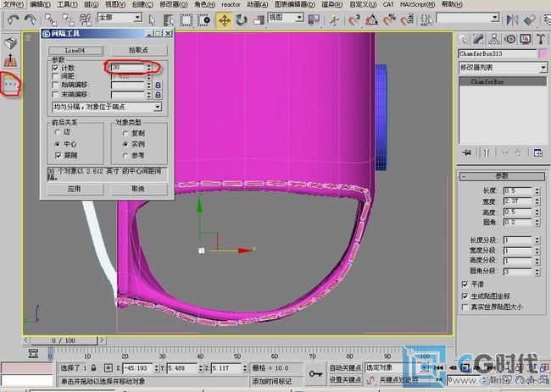Activate the Select Object arrow tool
Viewport: 551px width, 392px height.
pyautogui.click(x=152, y=20)
